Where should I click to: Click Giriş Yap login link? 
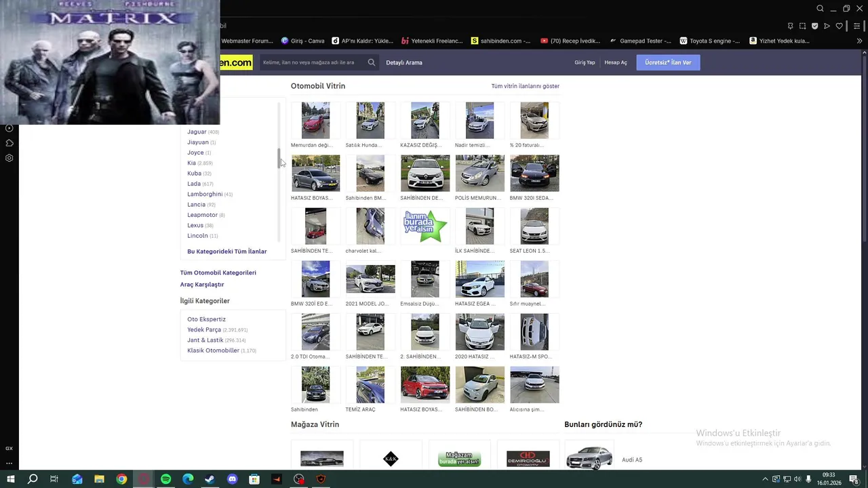585,62
